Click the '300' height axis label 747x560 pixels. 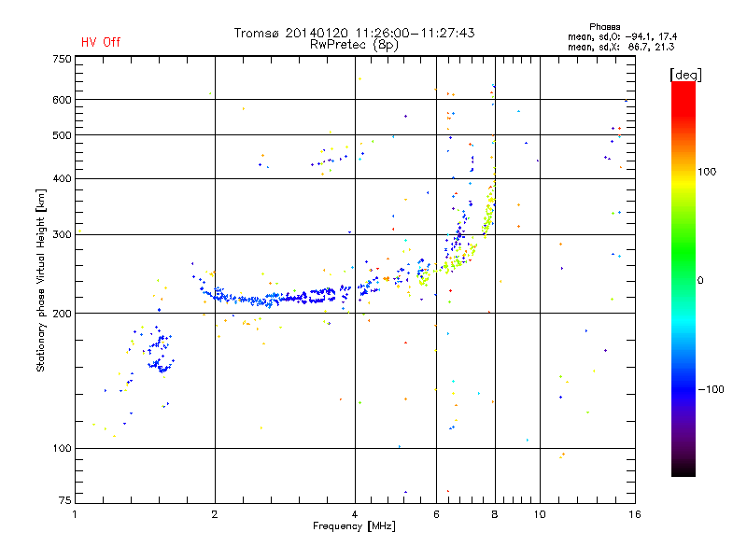pyautogui.click(x=62, y=234)
